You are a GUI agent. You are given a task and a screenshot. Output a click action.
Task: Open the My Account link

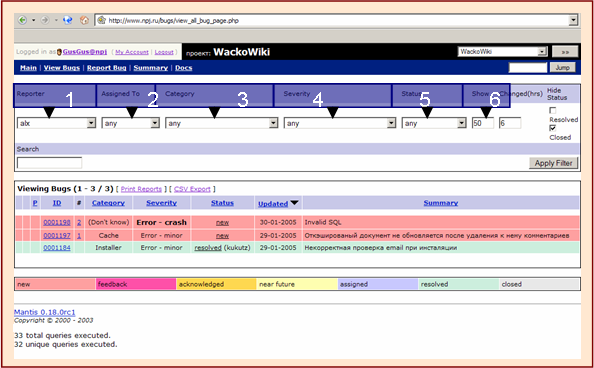pos(132,52)
